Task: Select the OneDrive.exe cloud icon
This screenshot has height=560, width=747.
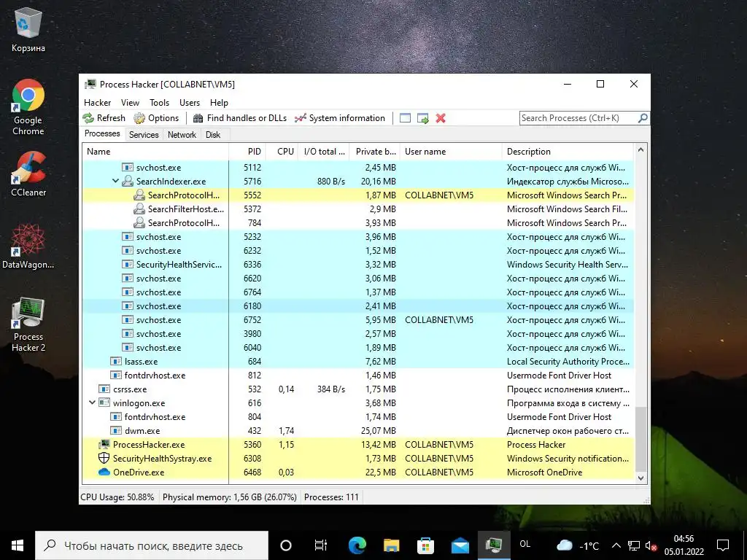Action: (x=104, y=472)
